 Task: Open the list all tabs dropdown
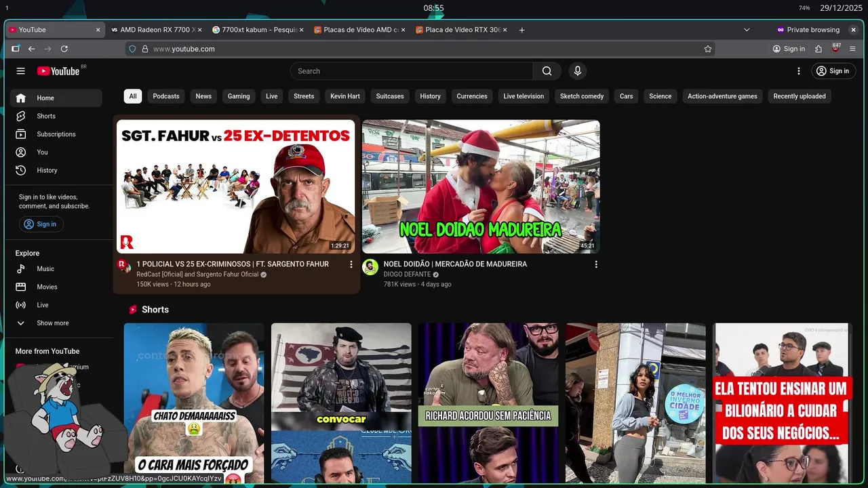(747, 30)
